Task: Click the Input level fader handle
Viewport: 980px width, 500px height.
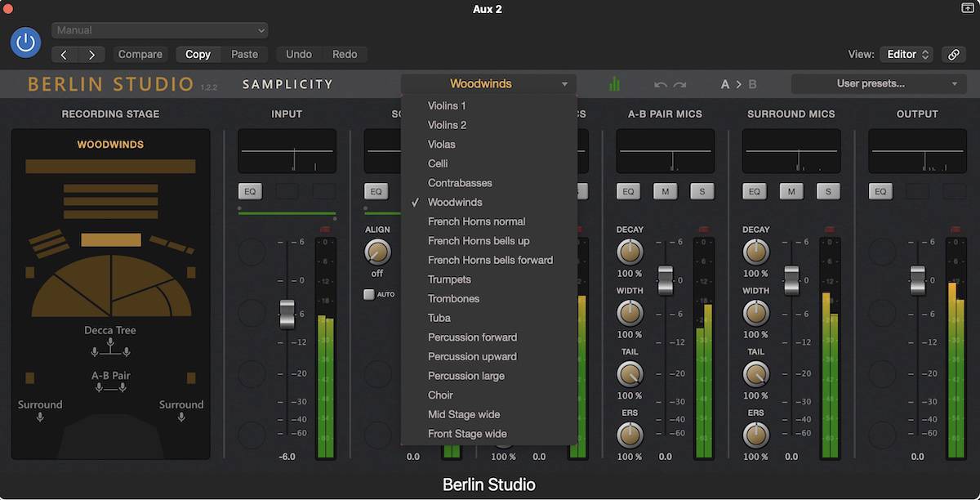Action: tap(287, 315)
